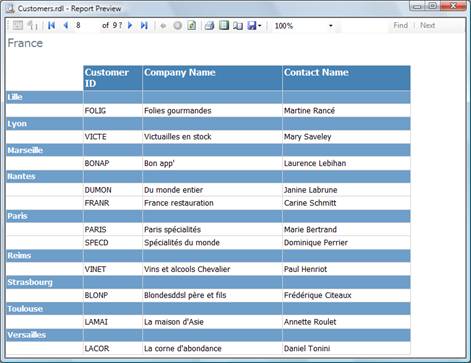
Task: Click contact Annette Roulet
Action: point(310,322)
